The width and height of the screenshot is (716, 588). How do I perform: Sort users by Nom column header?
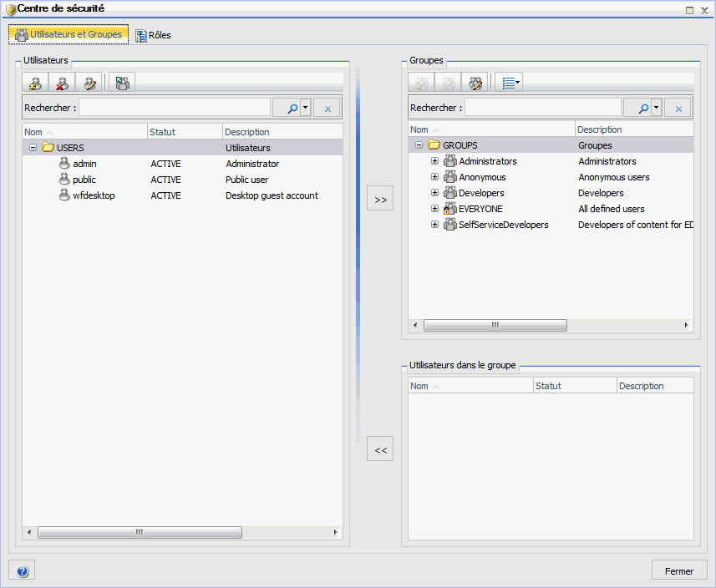[85, 132]
